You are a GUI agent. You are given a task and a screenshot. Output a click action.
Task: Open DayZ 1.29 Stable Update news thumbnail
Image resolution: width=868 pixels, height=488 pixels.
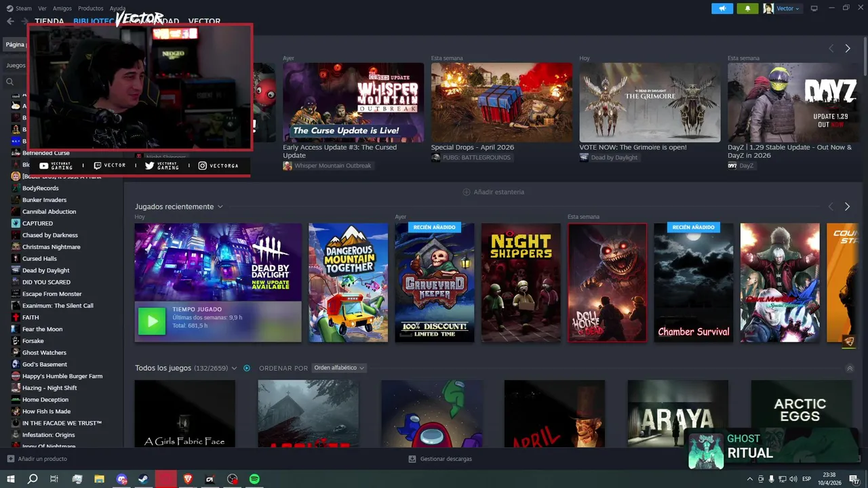pyautogui.click(x=794, y=102)
